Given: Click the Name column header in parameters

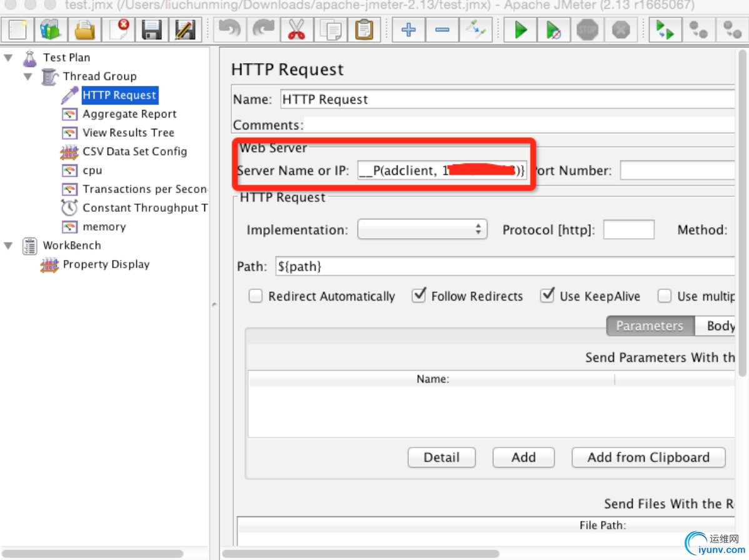Looking at the screenshot, I should coord(432,379).
